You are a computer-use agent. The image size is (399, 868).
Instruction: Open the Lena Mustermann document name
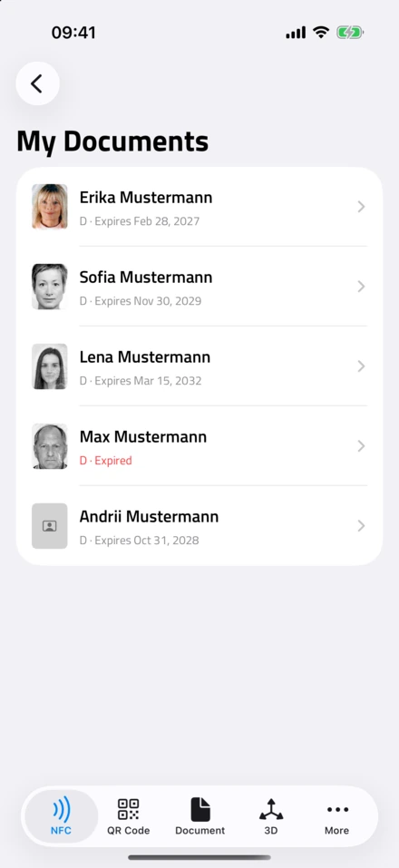tap(145, 357)
